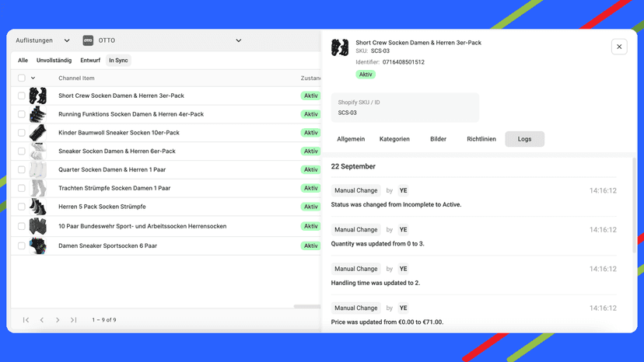Tick checkbox for Running Funktions Socken

click(21, 114)
